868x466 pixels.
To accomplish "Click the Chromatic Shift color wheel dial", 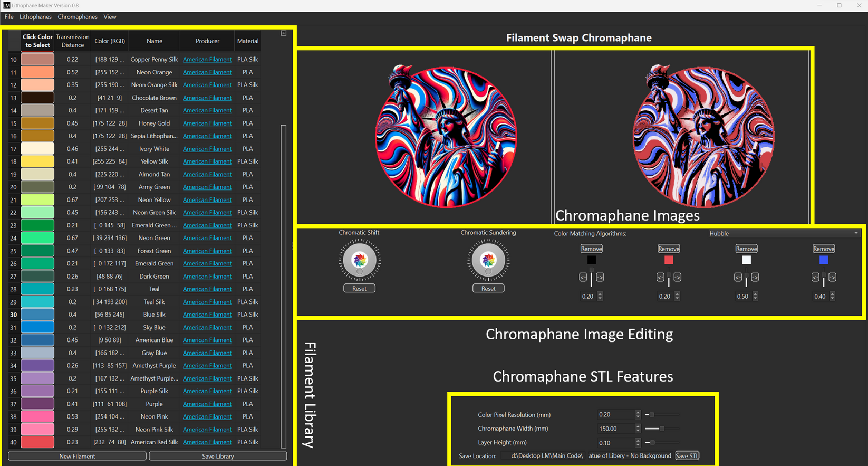I will [x=360, y=260].
